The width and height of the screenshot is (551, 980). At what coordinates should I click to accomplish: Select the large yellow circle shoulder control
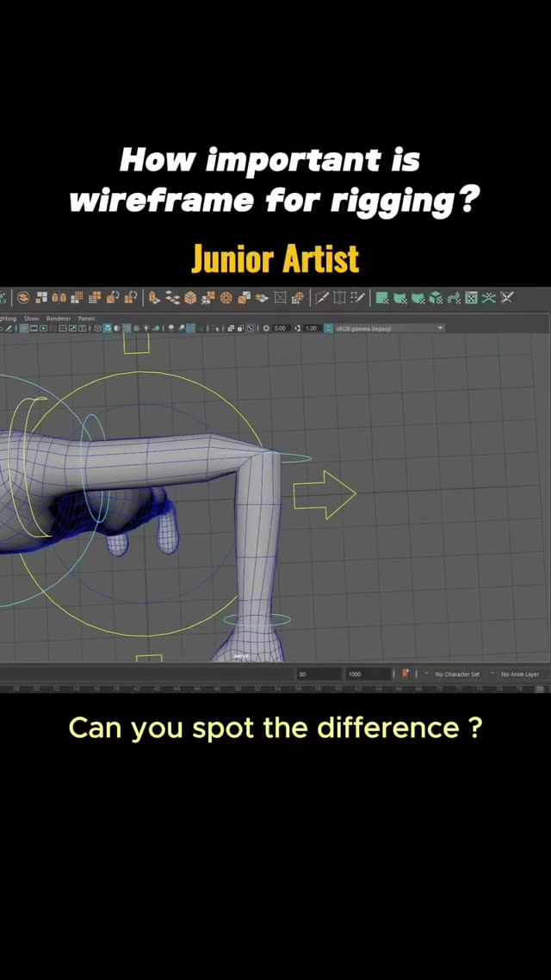pos(144,503)
